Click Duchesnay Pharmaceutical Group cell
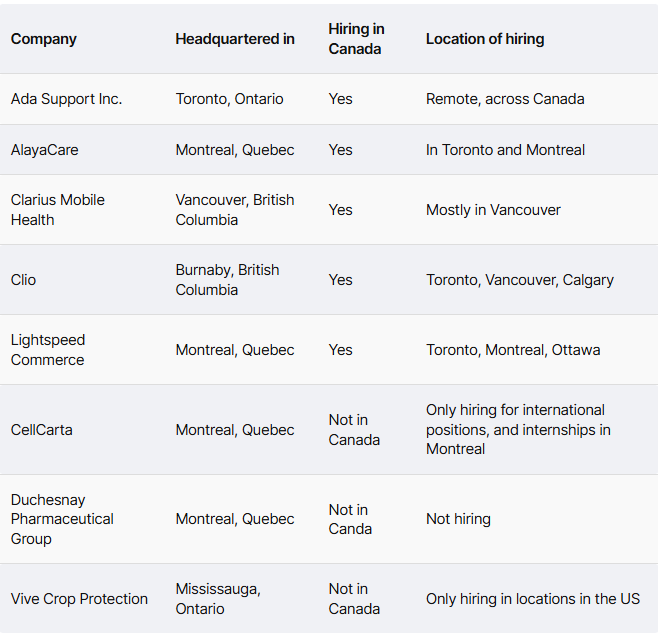This screenshot has height=634, width=658. [x=62, y=519]
